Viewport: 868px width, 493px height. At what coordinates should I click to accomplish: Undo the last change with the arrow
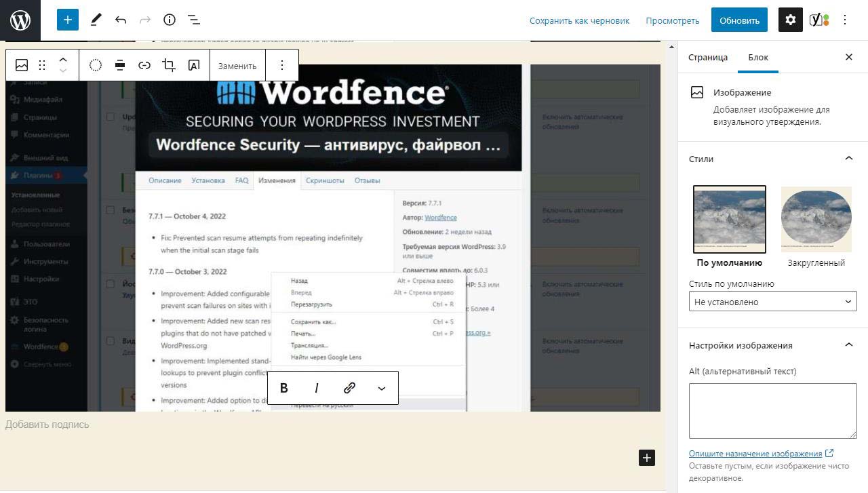click(121, 20)
